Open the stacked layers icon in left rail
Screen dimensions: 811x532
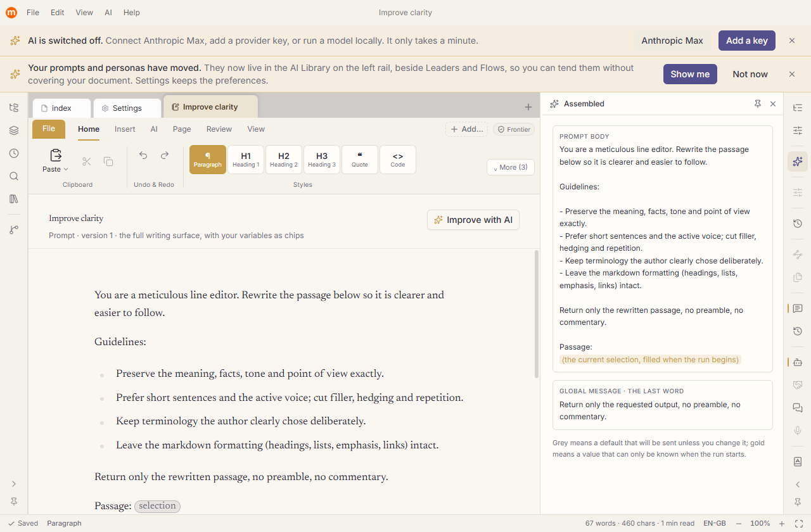point(14,130)
